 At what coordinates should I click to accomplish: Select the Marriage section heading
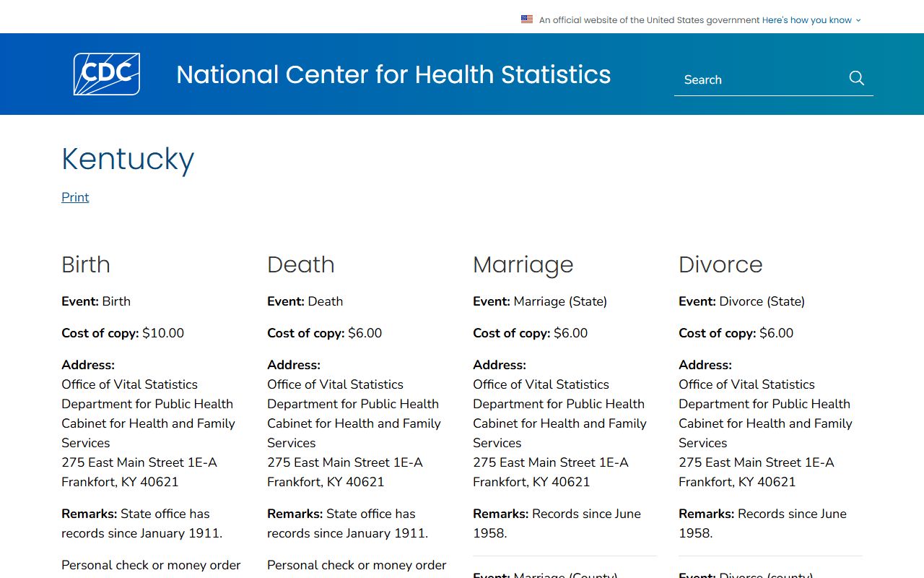523,264
